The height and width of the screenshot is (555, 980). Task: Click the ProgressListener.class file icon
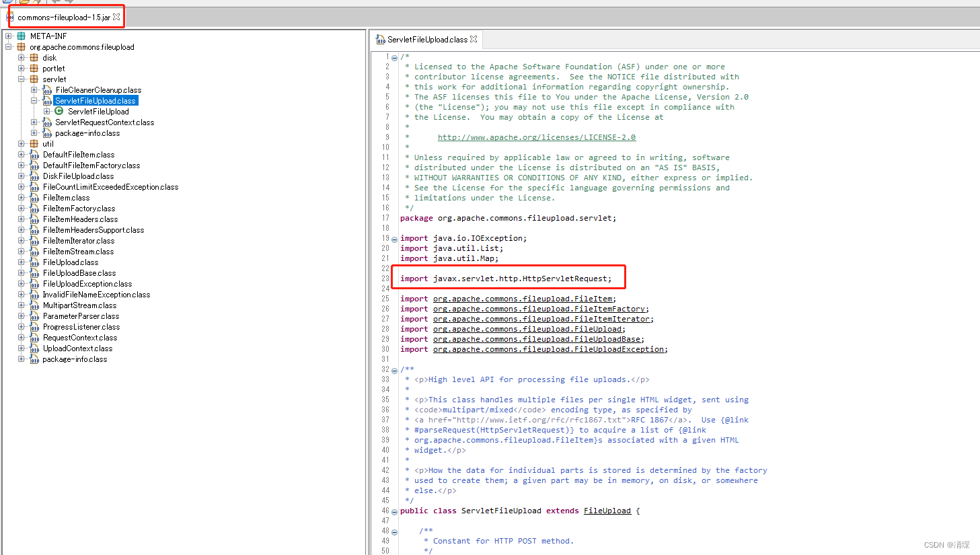pyautogui.click(x=34, y=327)
